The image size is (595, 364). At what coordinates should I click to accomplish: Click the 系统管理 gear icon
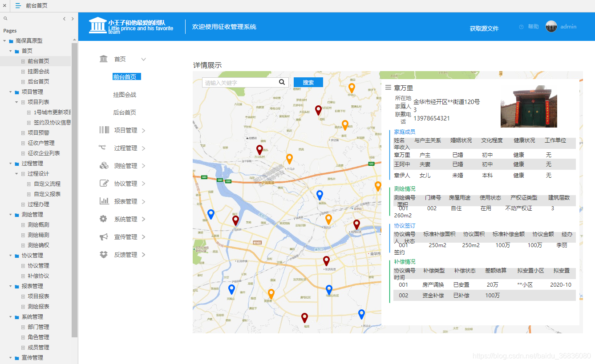click(x=103, y=219)
